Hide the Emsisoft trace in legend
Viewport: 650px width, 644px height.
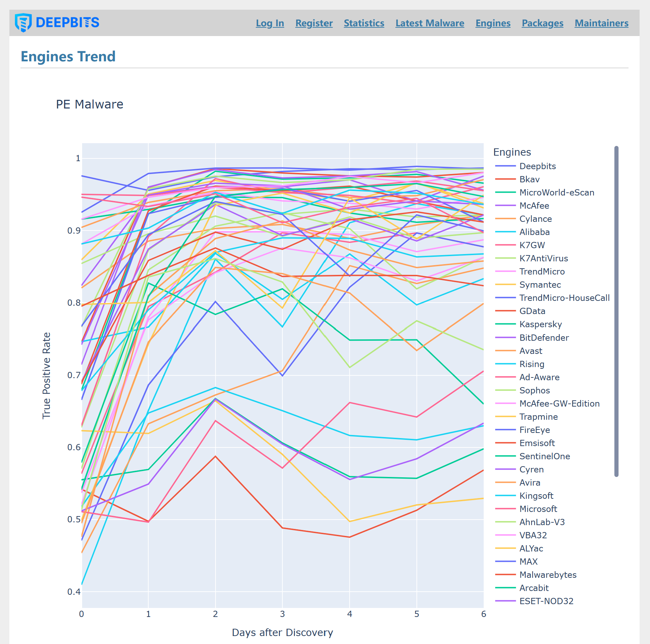click(525, 443)
